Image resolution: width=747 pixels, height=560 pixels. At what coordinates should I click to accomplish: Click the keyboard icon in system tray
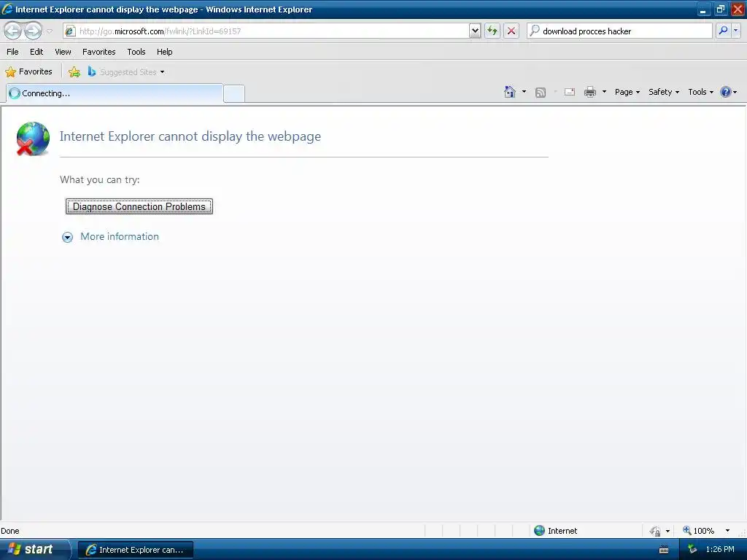click(664, 550)
